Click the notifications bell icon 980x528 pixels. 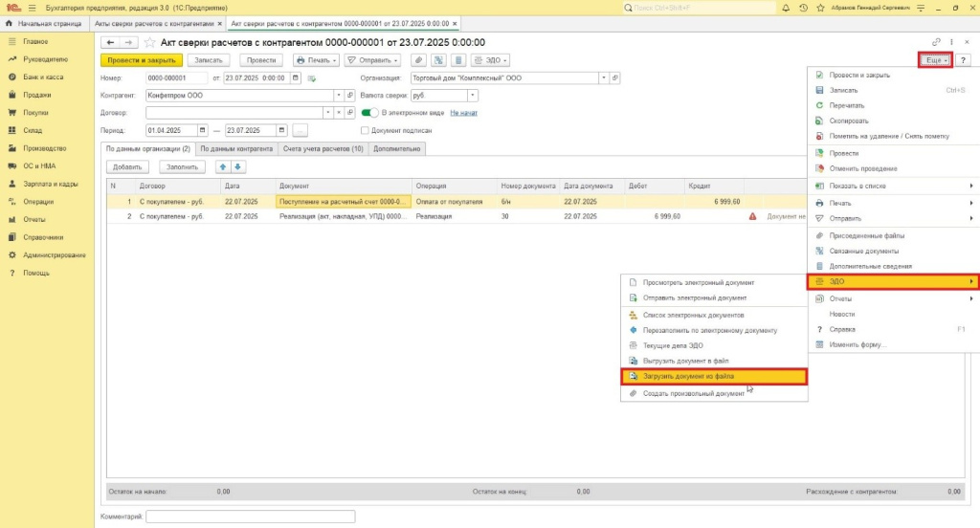click(x=785, y=8)
